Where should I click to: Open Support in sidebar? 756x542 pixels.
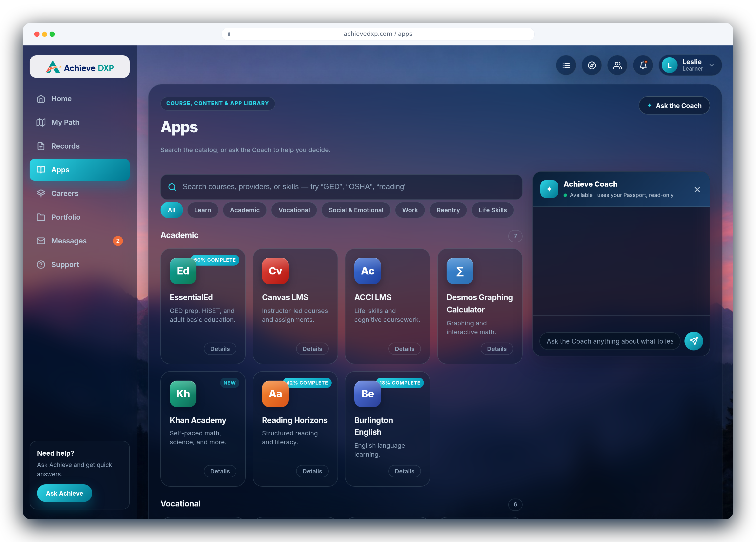(80, 265)
